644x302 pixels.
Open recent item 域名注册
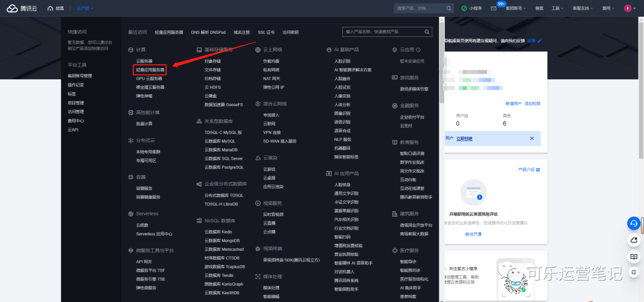tap(241, 32)
